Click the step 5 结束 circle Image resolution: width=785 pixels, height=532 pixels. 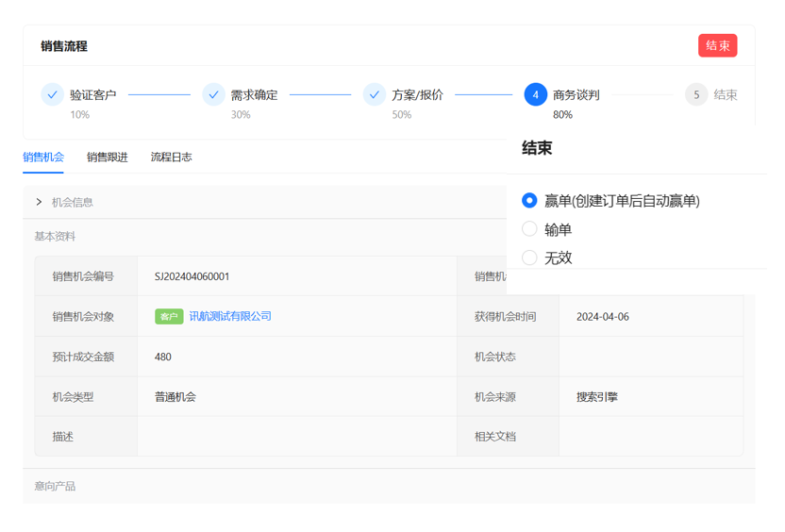[x=696, y=94]
